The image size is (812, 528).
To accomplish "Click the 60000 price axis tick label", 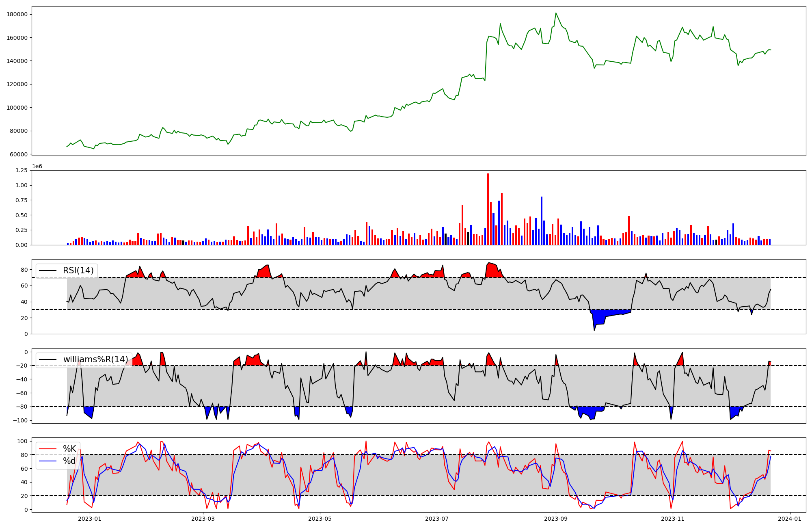I will pos(19,154).
